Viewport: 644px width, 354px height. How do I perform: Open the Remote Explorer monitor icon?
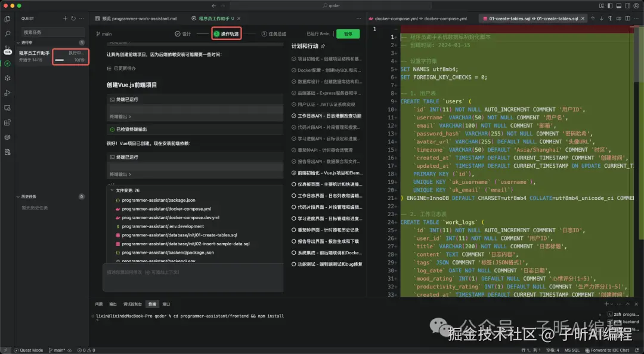click(x=7, y=107)
